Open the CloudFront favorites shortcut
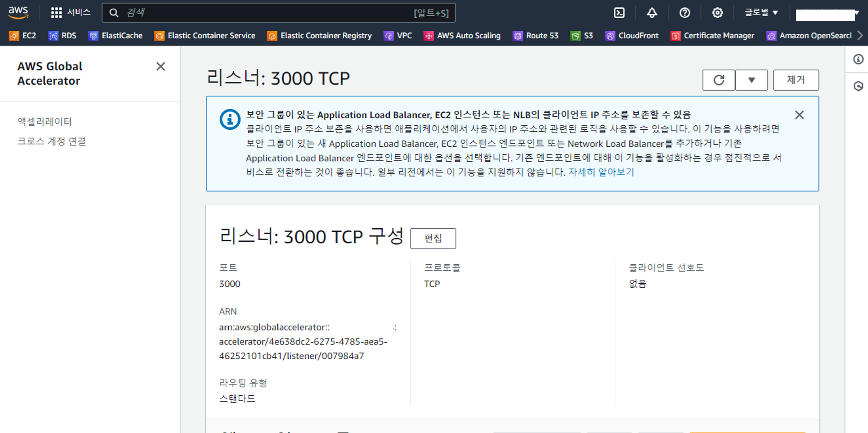 tap(632, 36)
